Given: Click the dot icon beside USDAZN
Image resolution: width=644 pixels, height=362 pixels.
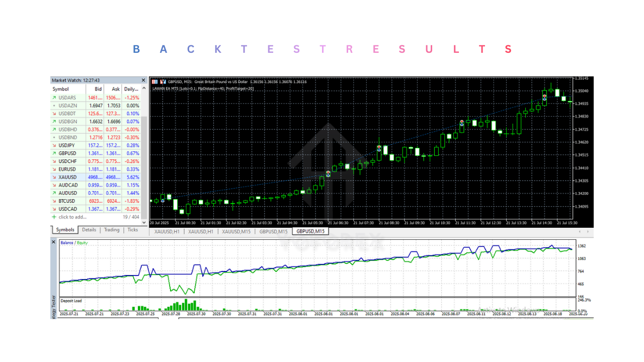Looking at the screenshot, I should coord(54,106).
